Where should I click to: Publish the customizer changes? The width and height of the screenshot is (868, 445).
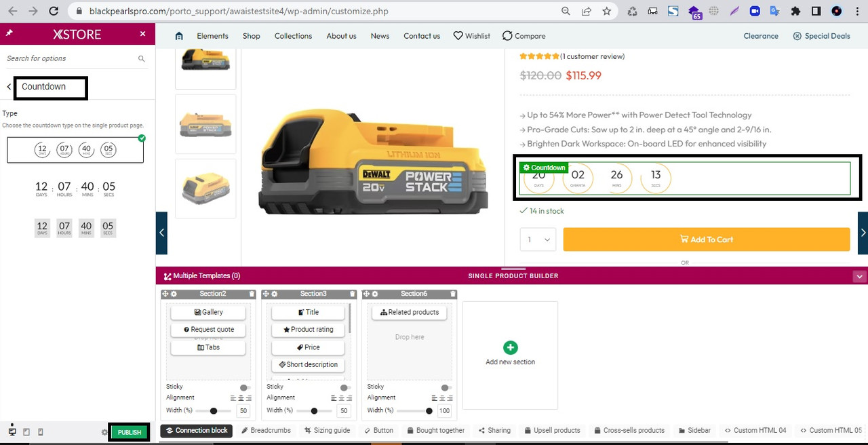coord(130,432)
